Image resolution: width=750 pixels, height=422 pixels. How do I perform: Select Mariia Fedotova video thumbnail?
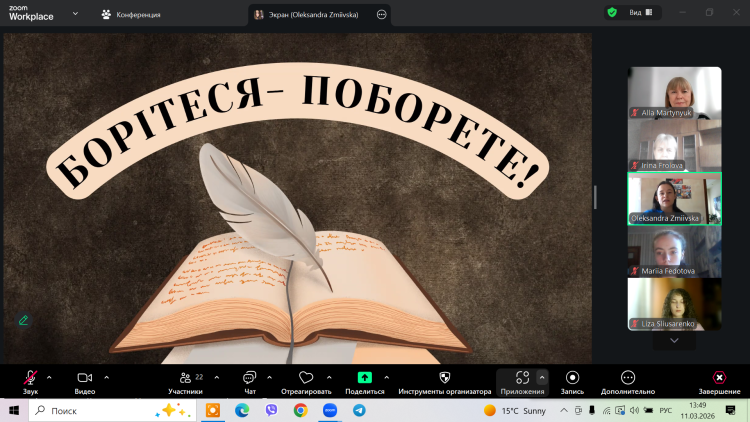tap(674, 252)
